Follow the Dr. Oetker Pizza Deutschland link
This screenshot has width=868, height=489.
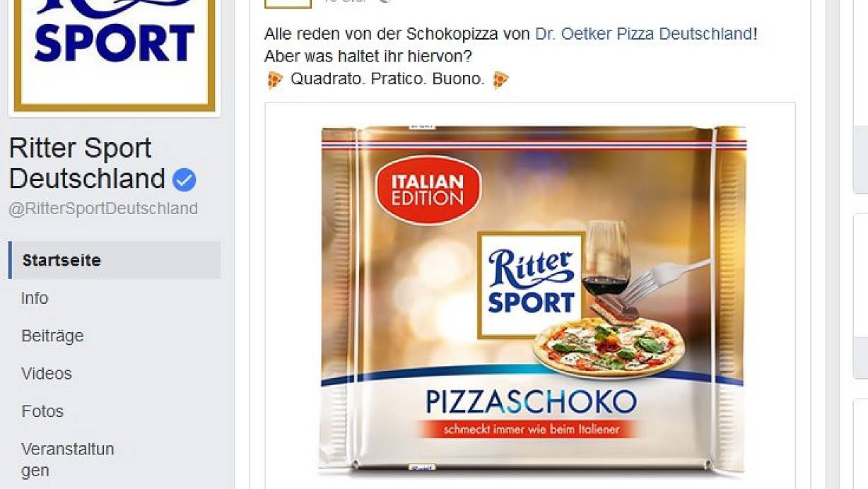coord(644,33)
